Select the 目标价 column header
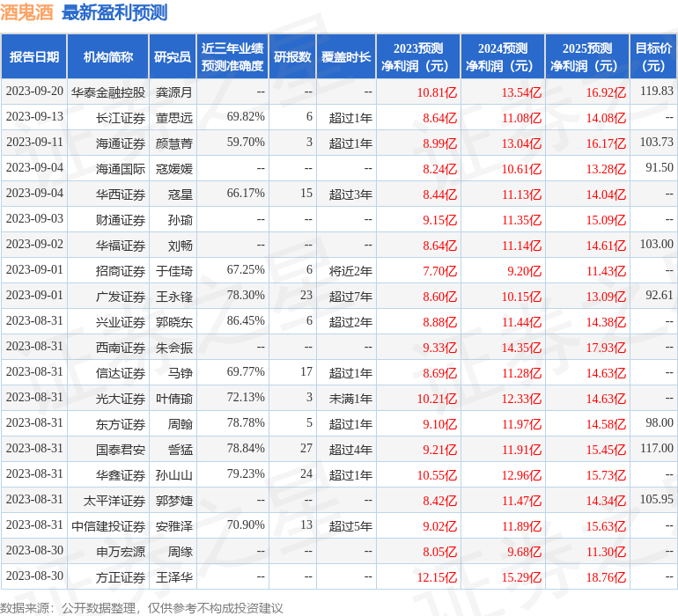The image size is (678, 616). coord(653,57)
